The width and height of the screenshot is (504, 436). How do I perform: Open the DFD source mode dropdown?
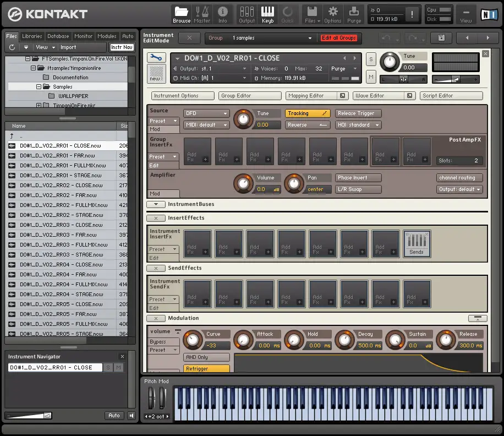point(206,113)
